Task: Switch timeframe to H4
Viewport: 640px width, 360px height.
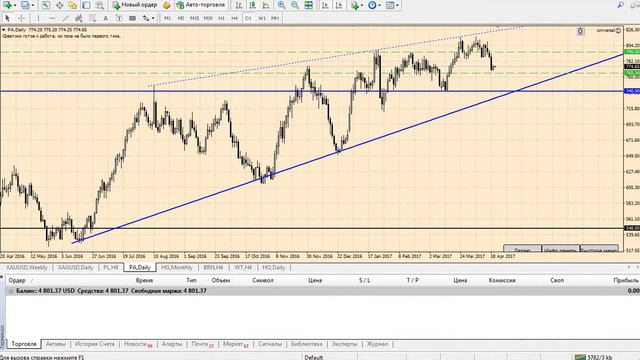Action: tap(234, 18)
